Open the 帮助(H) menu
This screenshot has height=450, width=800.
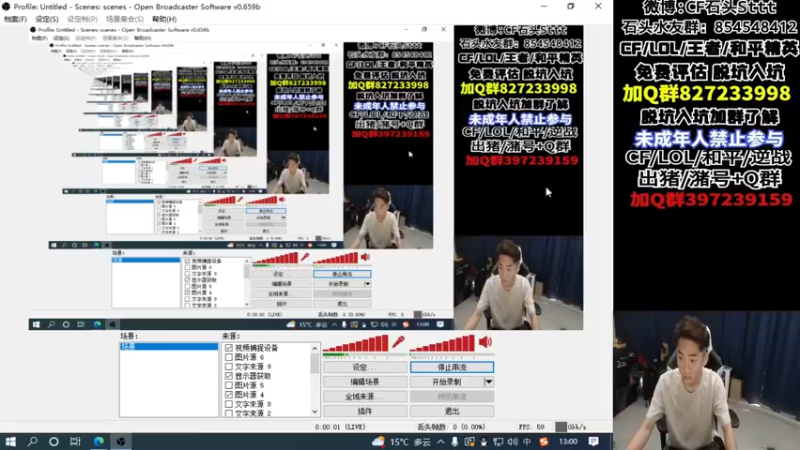164,19
